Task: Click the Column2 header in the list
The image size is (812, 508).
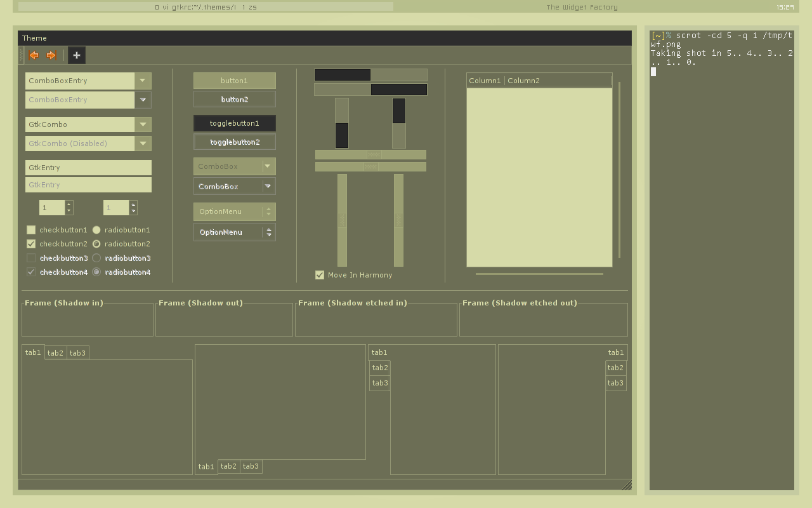Action: (558, 81)
